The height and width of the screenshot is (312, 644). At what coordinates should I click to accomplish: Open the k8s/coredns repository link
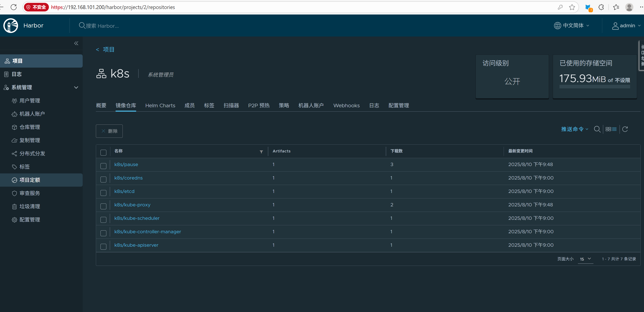point(128,178)
